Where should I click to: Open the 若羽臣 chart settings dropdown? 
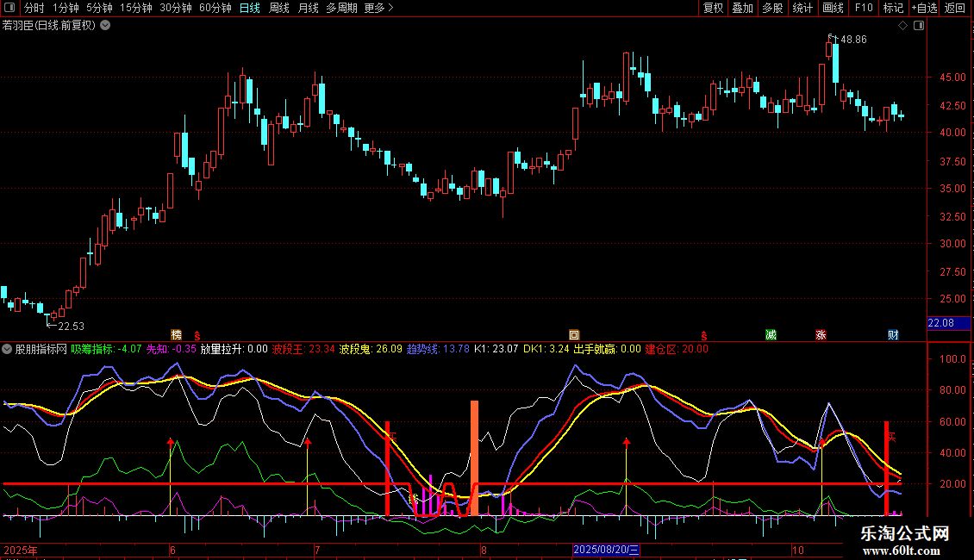(105, 26)
